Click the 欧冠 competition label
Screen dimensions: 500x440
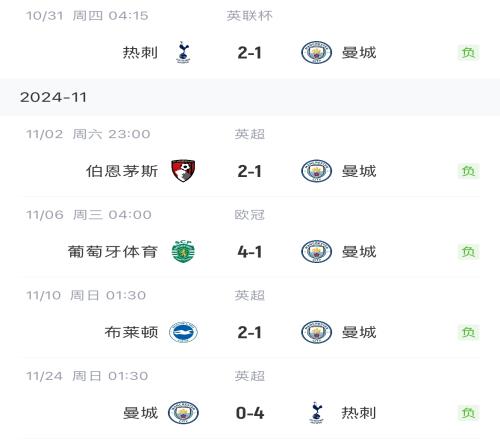[x=250, y=215]
